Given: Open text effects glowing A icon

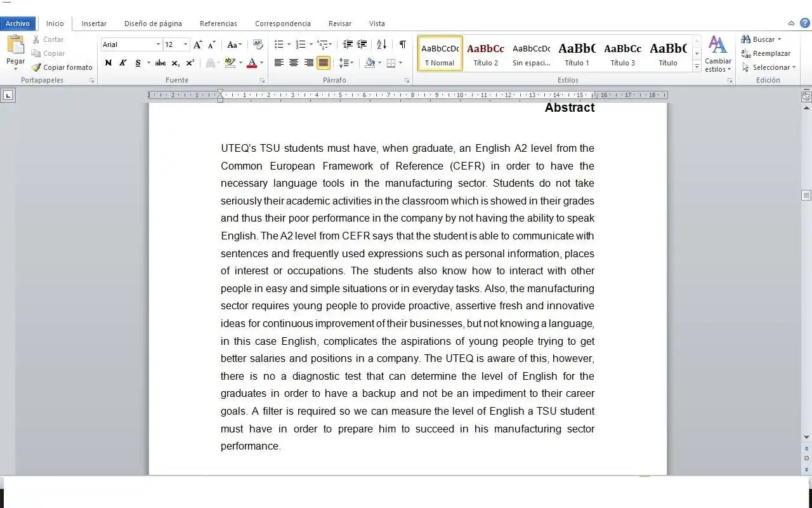Looking at the screenshot, I should click(210, 63).
